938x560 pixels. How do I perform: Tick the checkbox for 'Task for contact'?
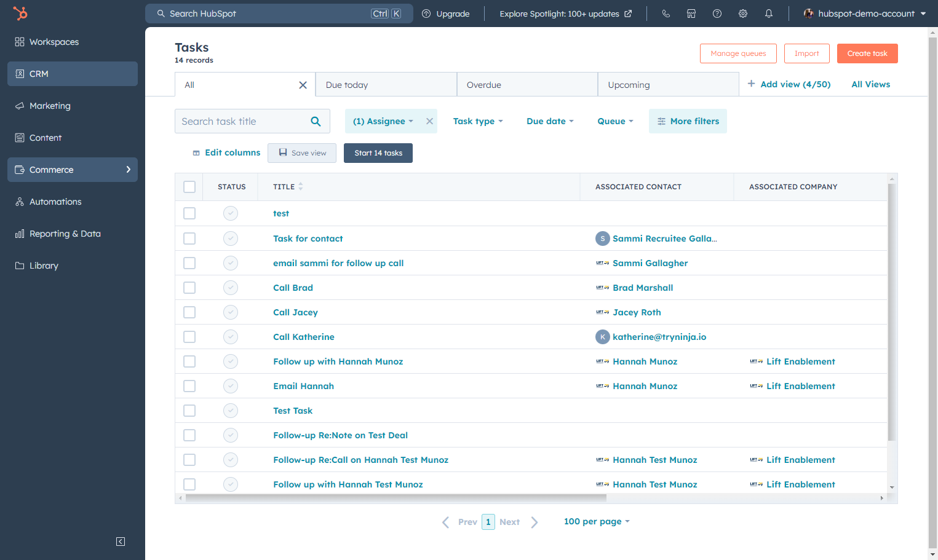coord(189,239)
